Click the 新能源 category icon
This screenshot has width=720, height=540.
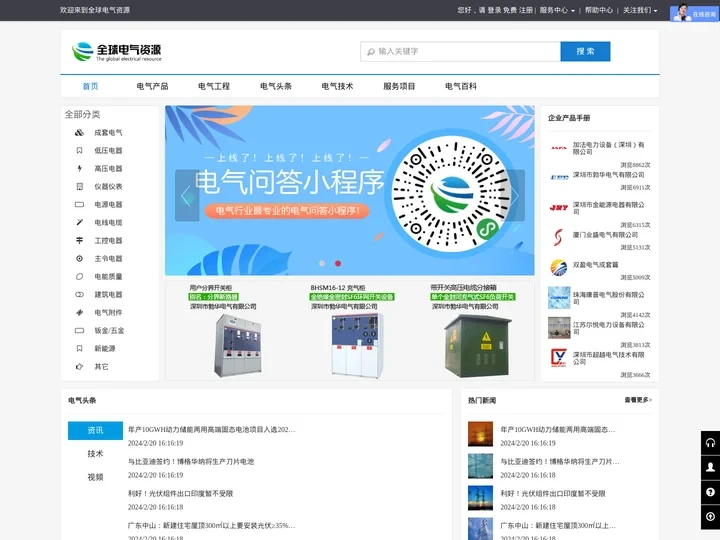79,349
